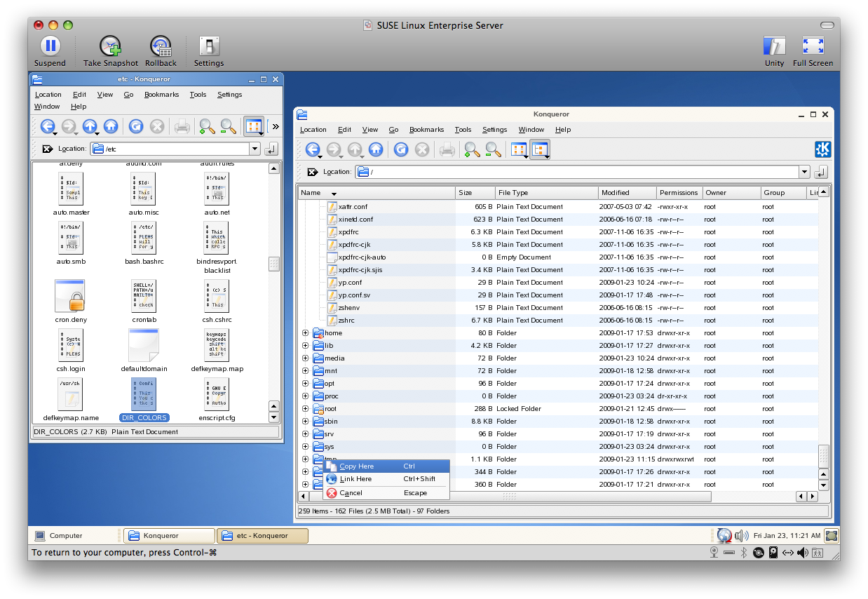This screenshot has width=868, height=599.
Task: Open Bookmarks menu in root Konqueror window
Action: [426, 130]
